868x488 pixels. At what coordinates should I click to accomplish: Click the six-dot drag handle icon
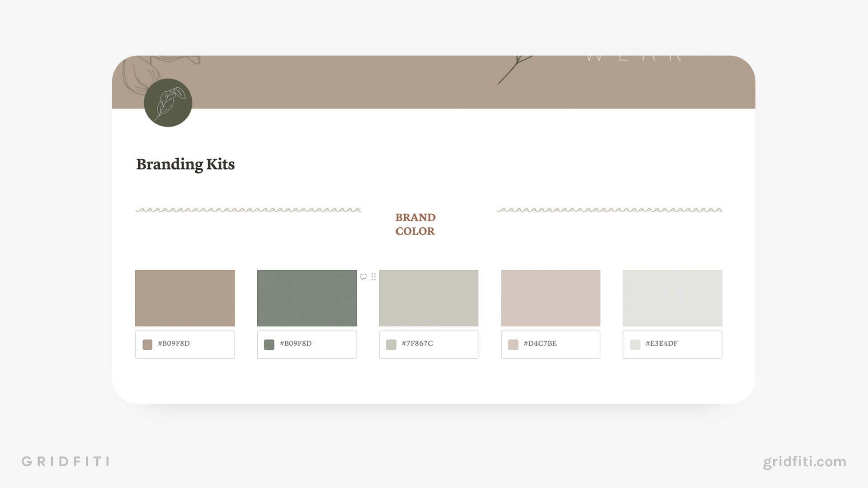click(x=373, y=277)
